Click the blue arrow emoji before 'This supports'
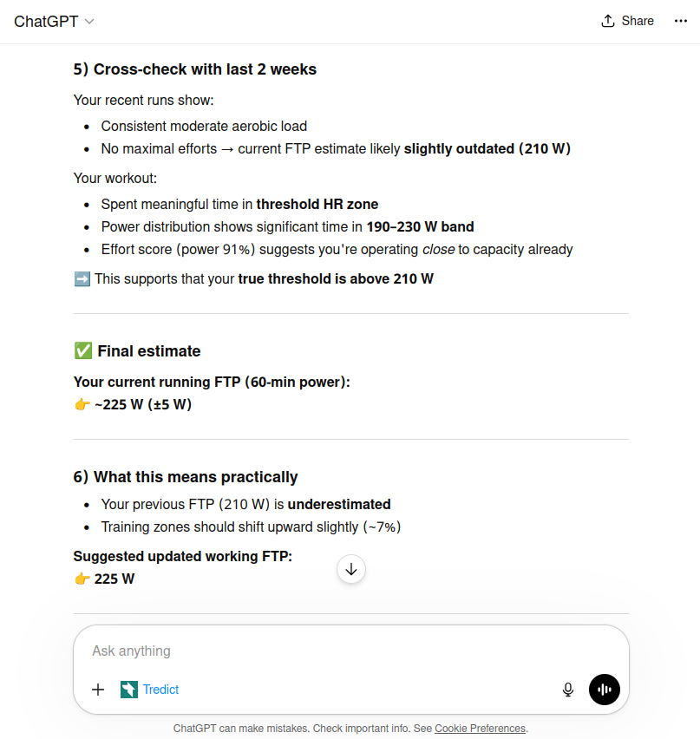700x739 pixels. coord(82,279)
